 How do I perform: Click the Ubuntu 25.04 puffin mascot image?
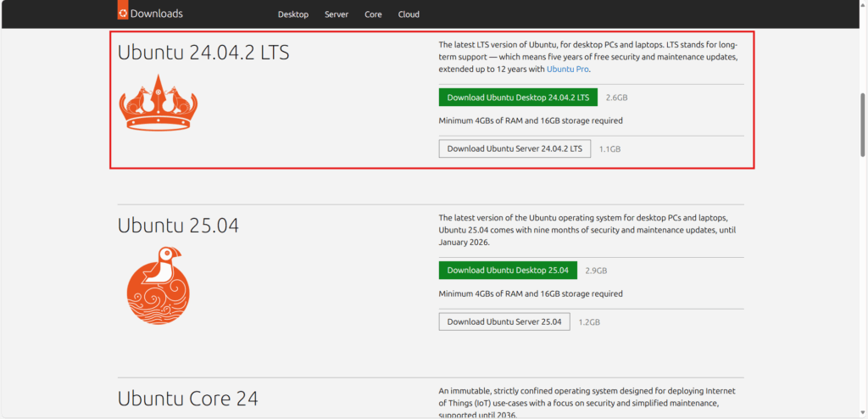coord(159,284)
